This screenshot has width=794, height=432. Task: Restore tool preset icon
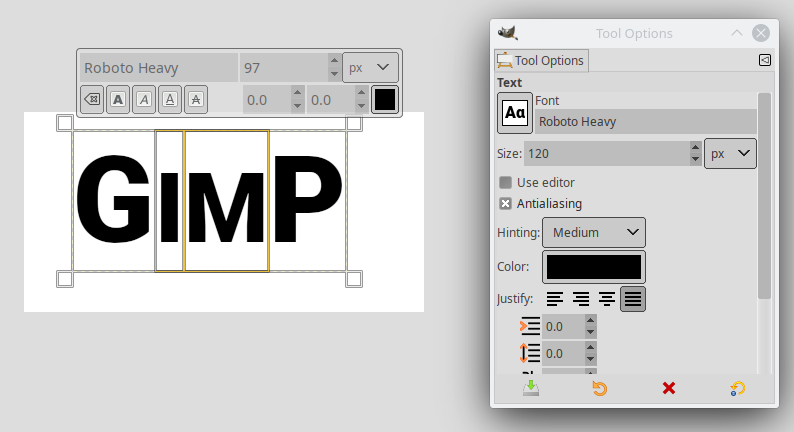click(x=600, y=388)
